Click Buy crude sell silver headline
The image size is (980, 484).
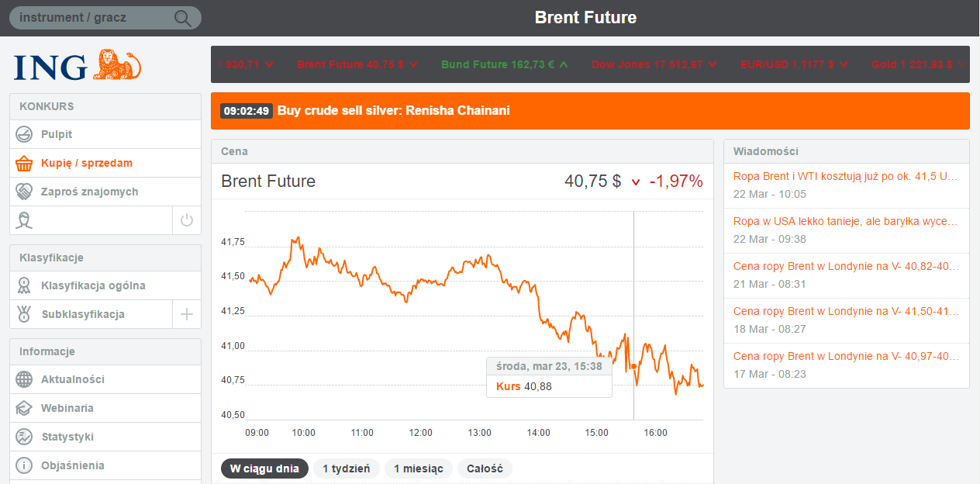(x=393, y=111)
